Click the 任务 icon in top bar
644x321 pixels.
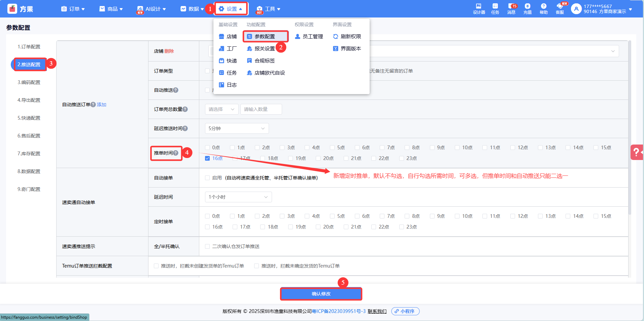[495, 8]
